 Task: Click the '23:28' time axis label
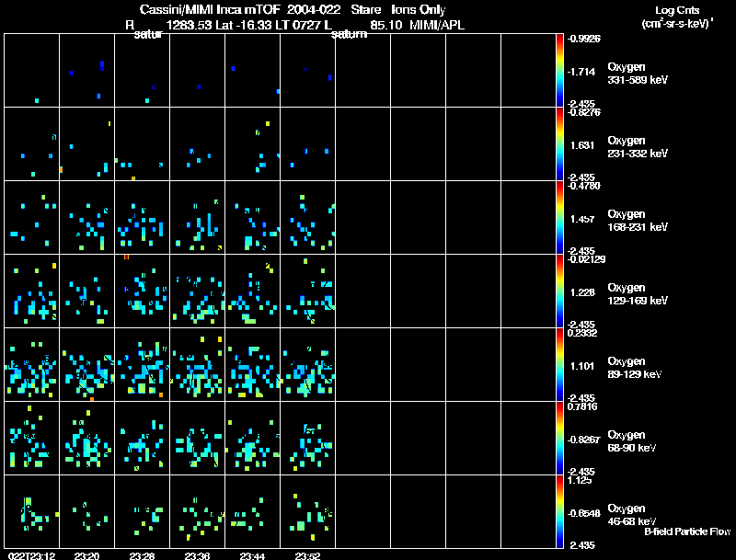click(143, 555)
